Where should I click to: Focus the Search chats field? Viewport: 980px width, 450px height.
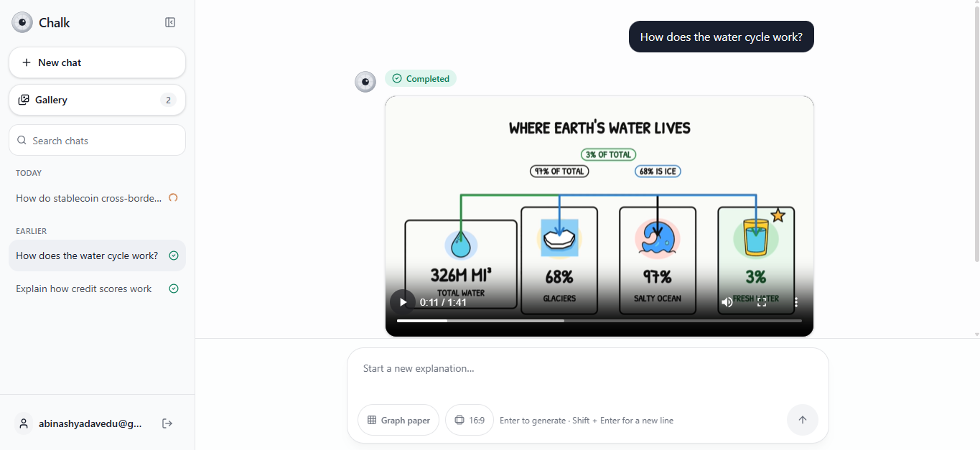pos(97,140)
